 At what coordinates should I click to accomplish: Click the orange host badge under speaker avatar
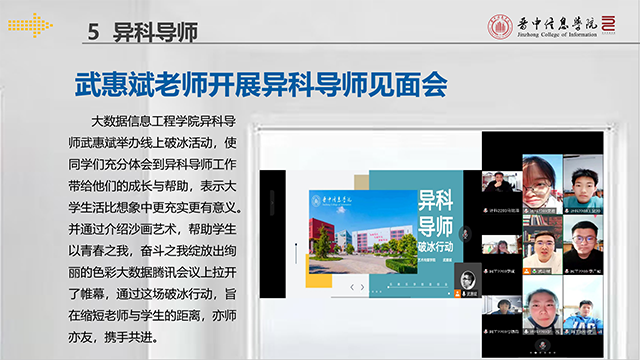tap(458, 293)
